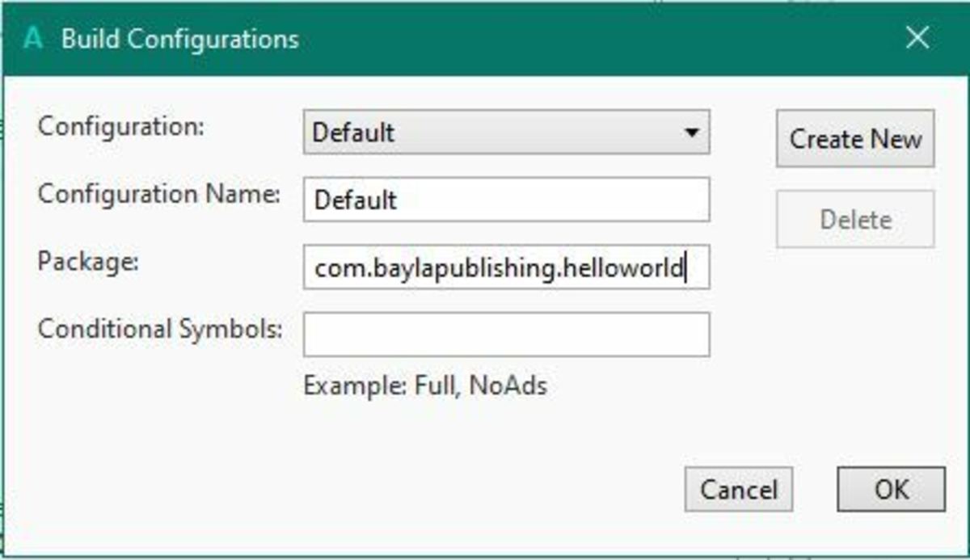Viewport: 970px width, 560px height.
Task: Click the Build Configurations title text
Action: tap(179, 37)
